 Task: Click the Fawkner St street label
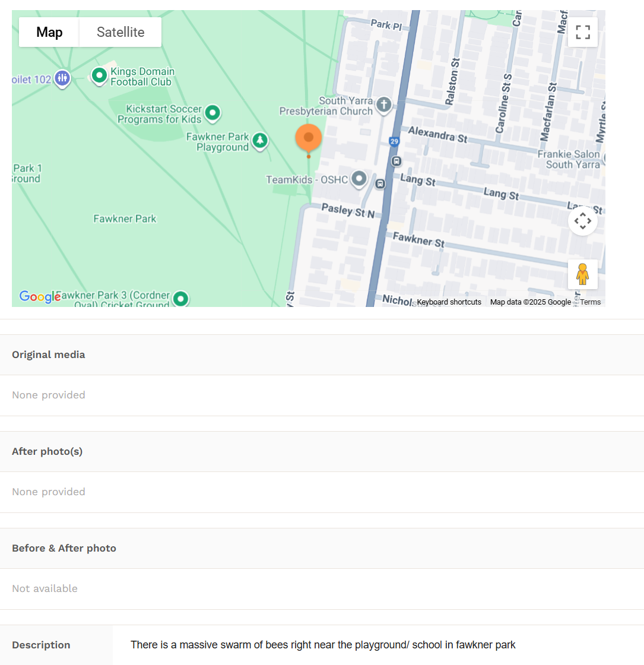pos(418,240)
